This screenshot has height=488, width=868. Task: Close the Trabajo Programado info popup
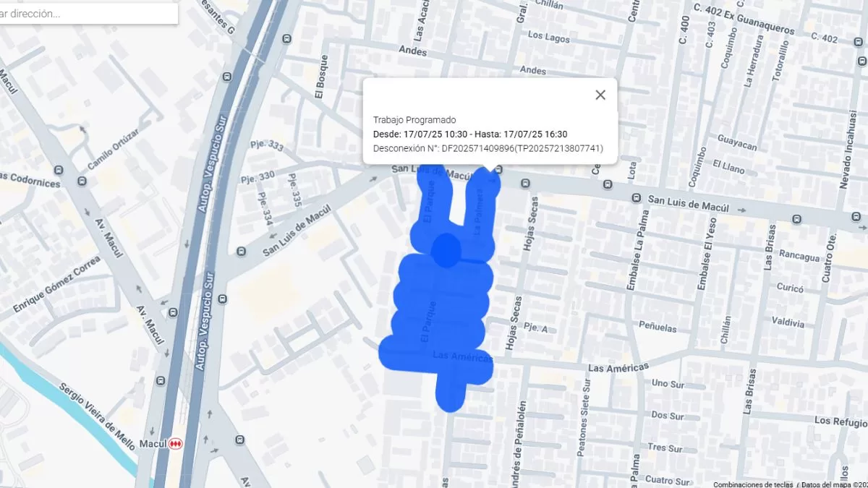point(600,95)
